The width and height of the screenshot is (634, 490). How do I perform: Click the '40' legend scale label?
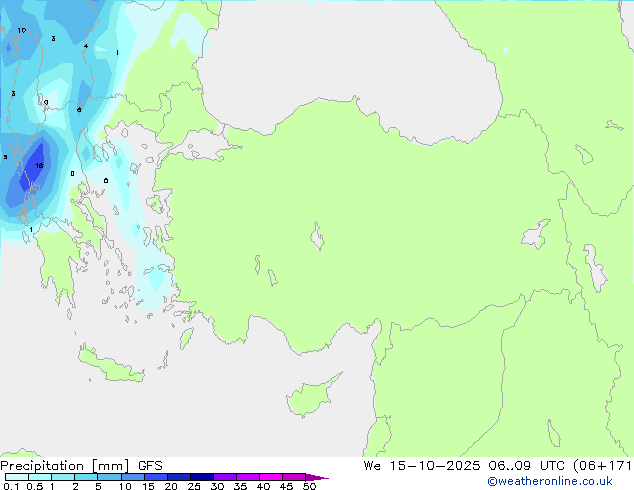[x=263, y=486]
